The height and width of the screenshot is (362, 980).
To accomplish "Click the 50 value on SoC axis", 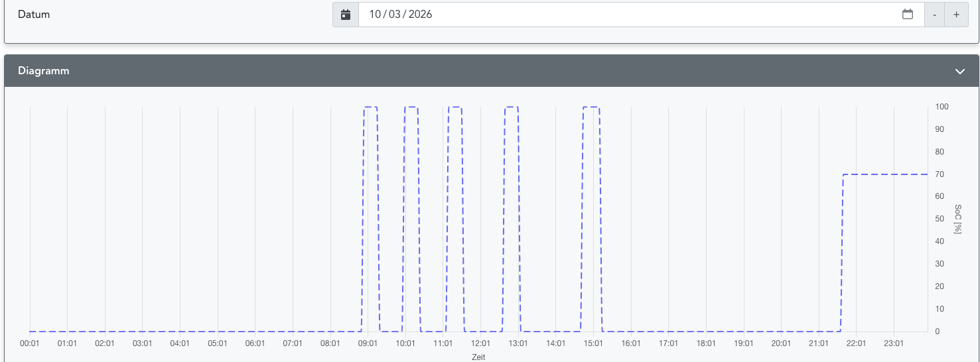I will pyautogui.click(x=940, y=219).
